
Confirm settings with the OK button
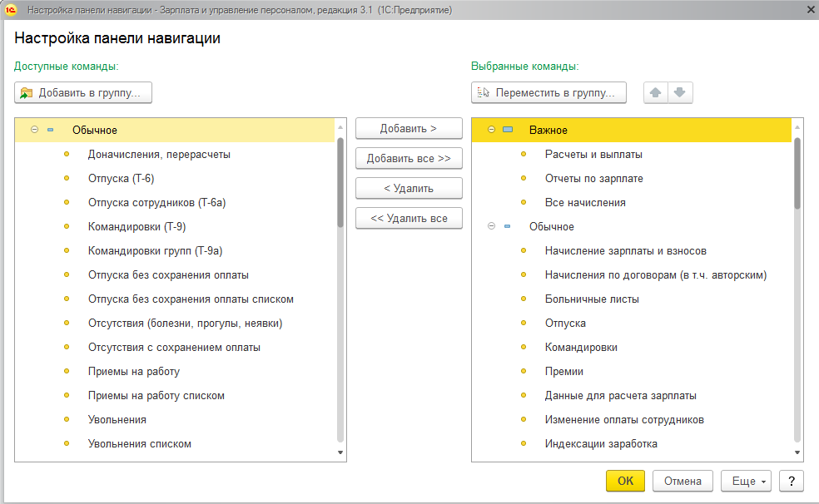625,481
